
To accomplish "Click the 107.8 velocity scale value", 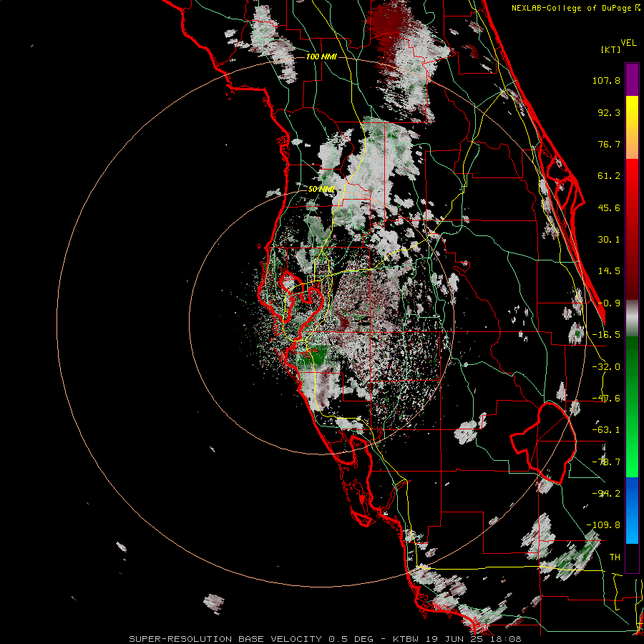I will click(606, 80).
